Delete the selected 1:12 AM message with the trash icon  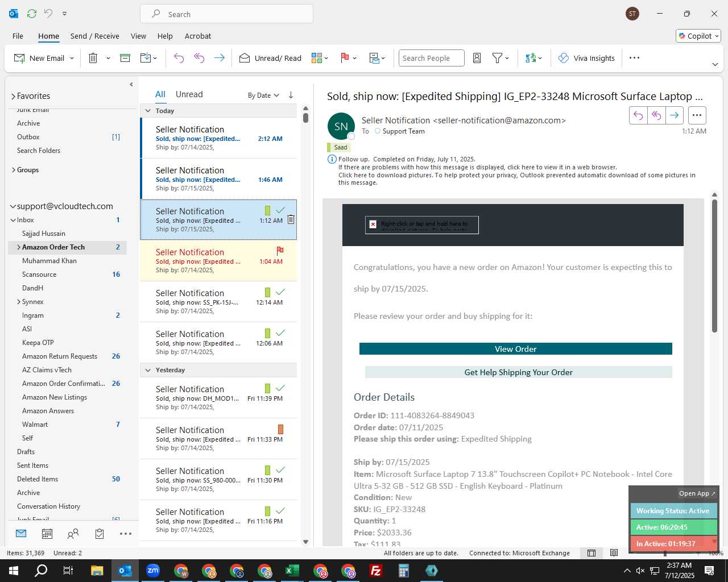291,220
